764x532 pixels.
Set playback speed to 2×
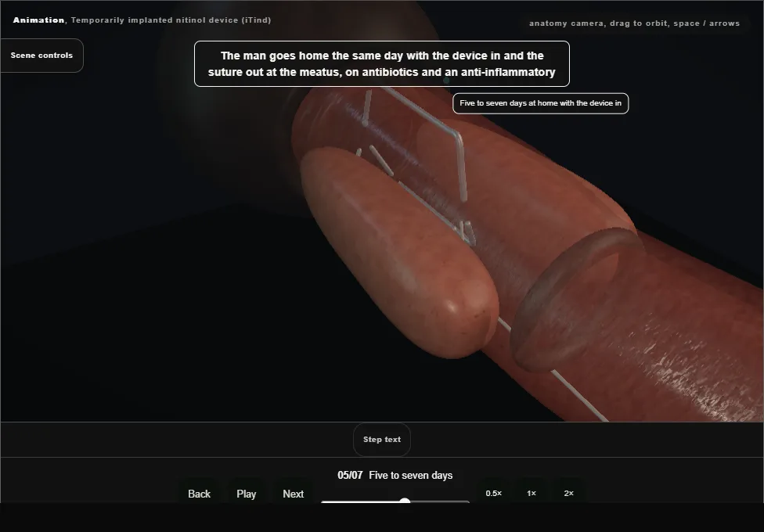coord(568,493)
